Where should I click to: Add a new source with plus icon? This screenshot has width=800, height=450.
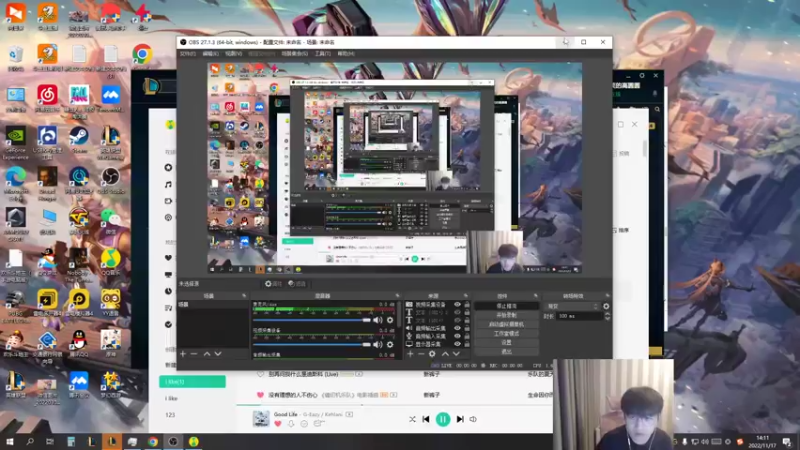(410, 354)
